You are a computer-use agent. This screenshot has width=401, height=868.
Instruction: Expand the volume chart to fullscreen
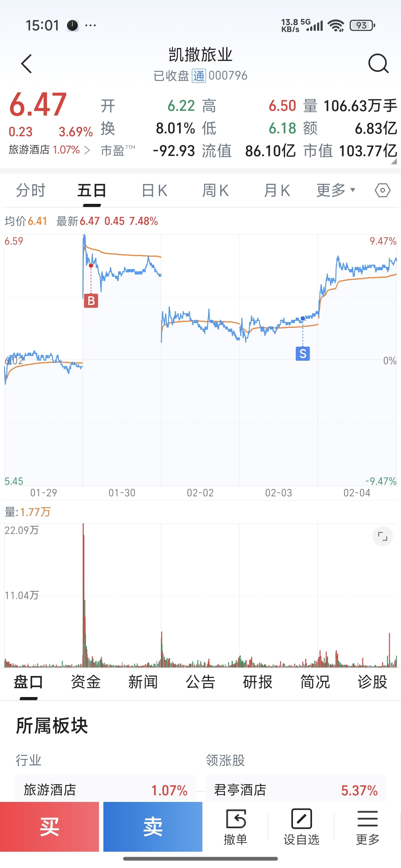point(383,536)
